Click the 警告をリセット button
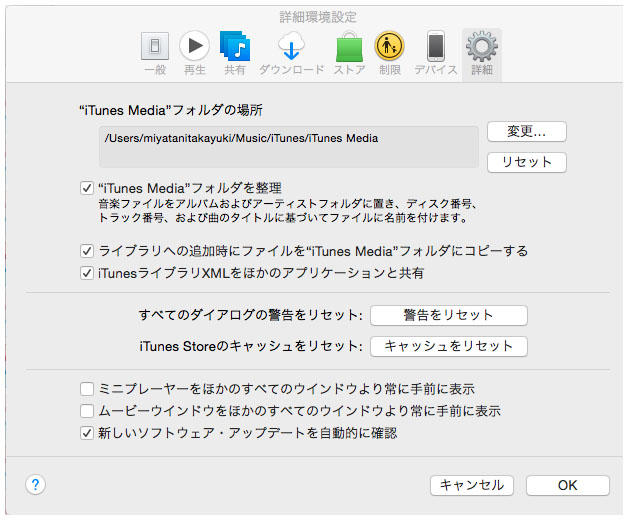628x520 pixels. point(448,315)
